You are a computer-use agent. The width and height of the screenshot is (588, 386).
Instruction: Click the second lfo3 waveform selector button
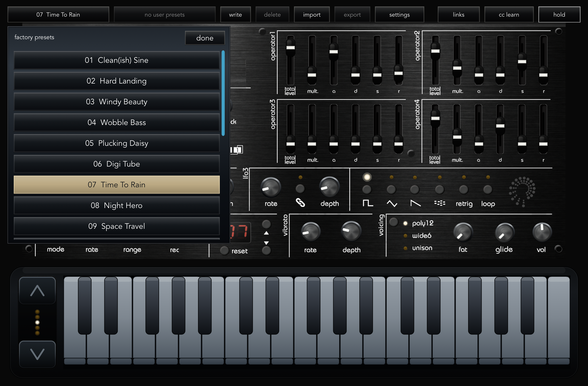[x=391, y=190]
